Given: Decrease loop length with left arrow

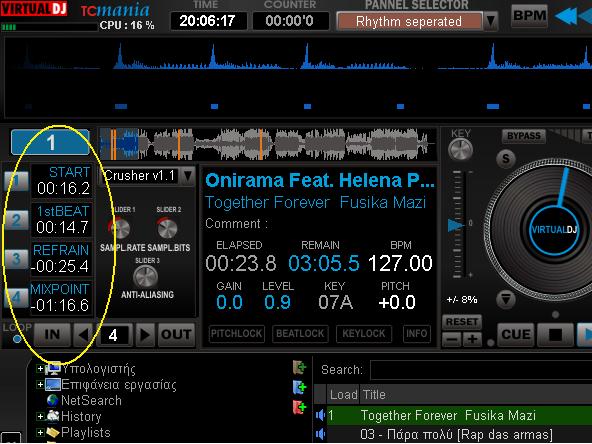Looking at the screenshot, I should 83,335.
